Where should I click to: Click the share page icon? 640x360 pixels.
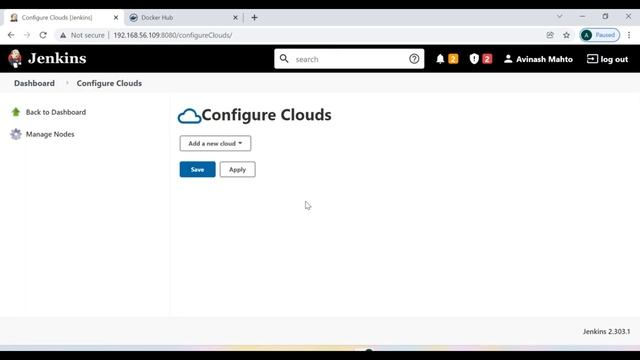(550, 35)
